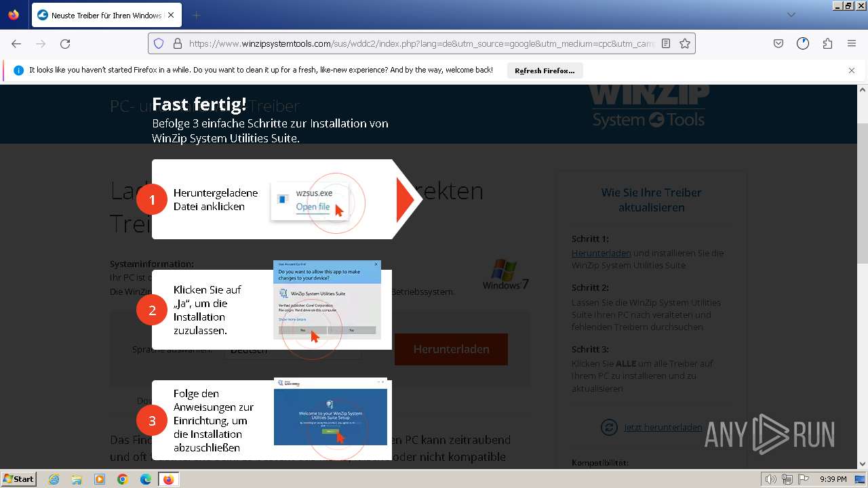Close the Neuste Treiber tab
868x488 pixels.
[170, 15]
